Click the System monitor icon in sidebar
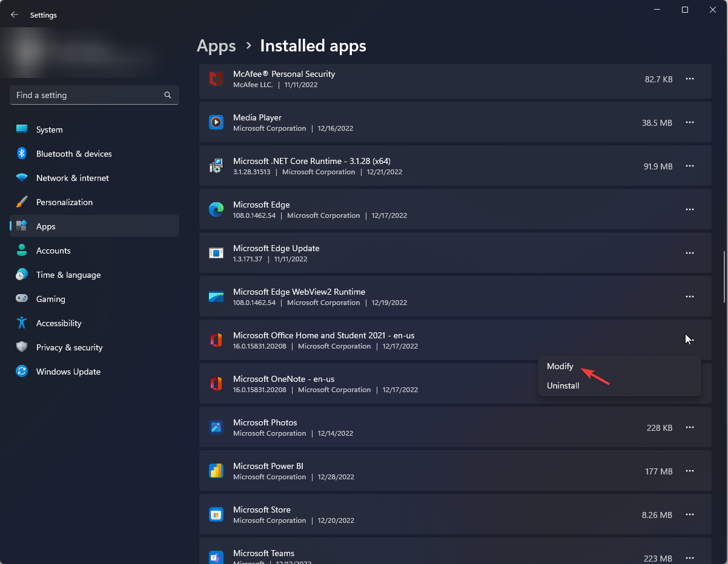This screenshot has height=564, width=728. pyautogui.click(x=22, y=130)
